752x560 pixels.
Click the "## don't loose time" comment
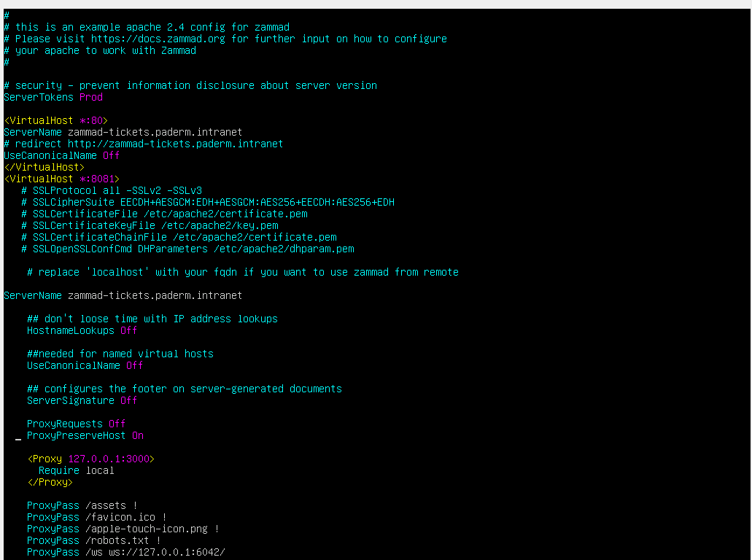[x=152, y=319]
